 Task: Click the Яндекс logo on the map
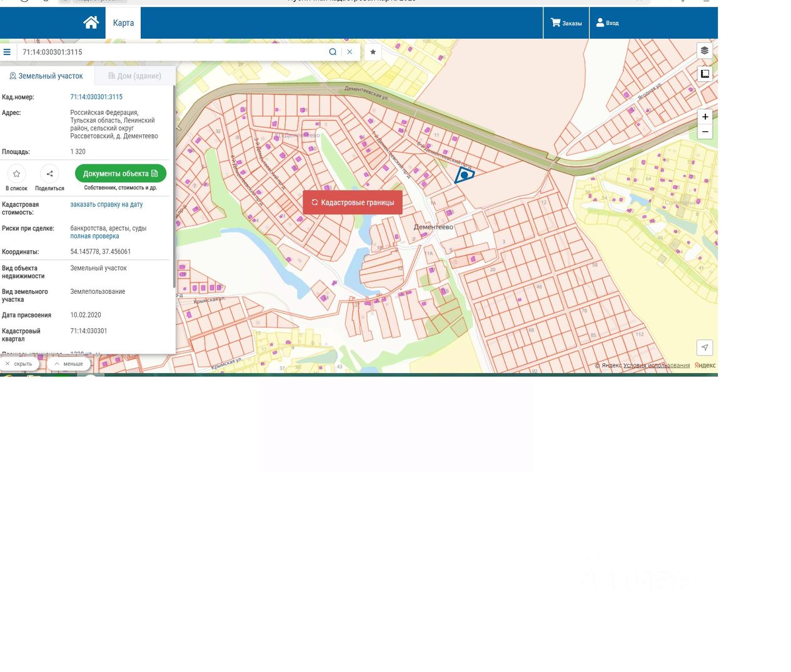[x=705, y=366]
